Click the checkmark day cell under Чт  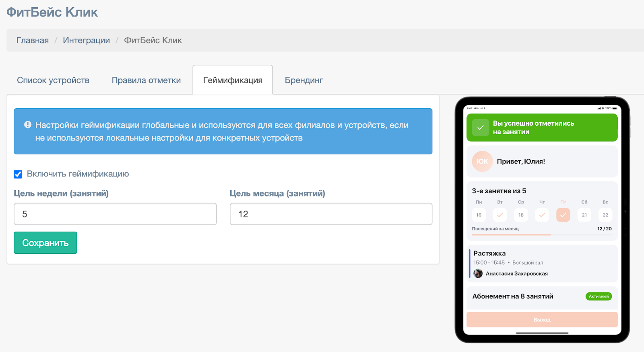tap(542, 215)
